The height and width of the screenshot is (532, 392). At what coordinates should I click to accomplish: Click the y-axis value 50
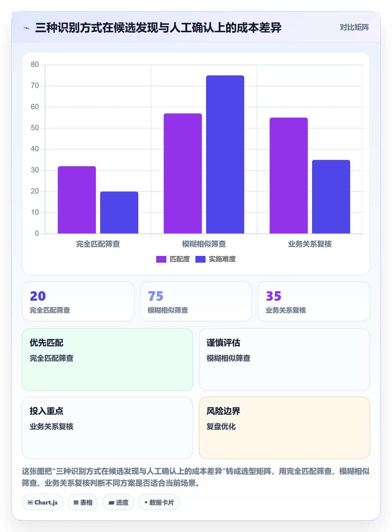pyautogui.click(x=35, y=128)
